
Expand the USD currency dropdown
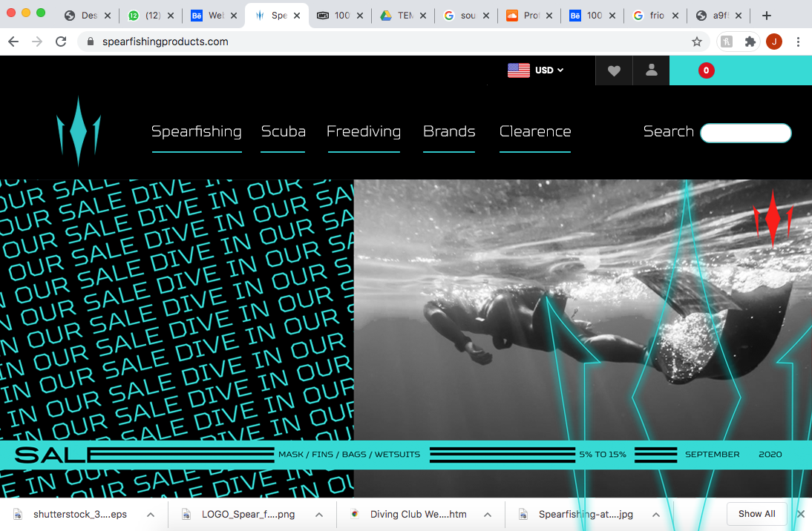coord(536,70)
